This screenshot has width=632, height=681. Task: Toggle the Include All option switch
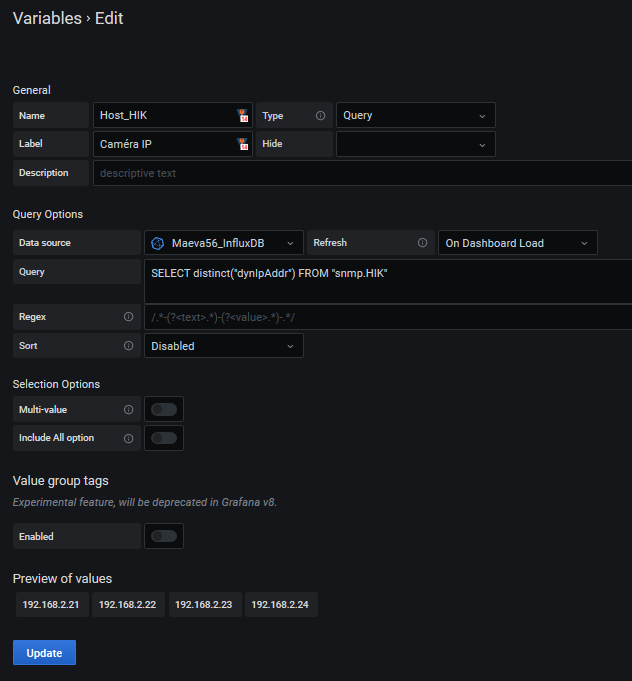pos(164,438)
